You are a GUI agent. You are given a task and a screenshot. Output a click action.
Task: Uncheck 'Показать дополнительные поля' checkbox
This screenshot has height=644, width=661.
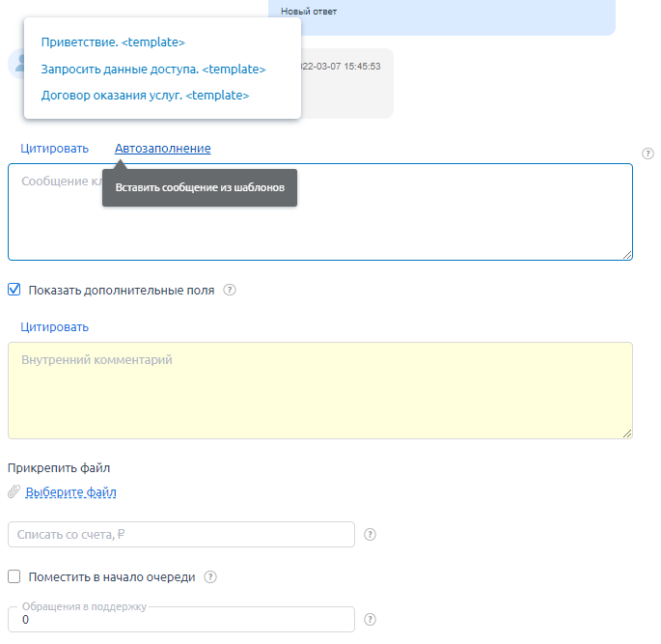tap(14, 290)
